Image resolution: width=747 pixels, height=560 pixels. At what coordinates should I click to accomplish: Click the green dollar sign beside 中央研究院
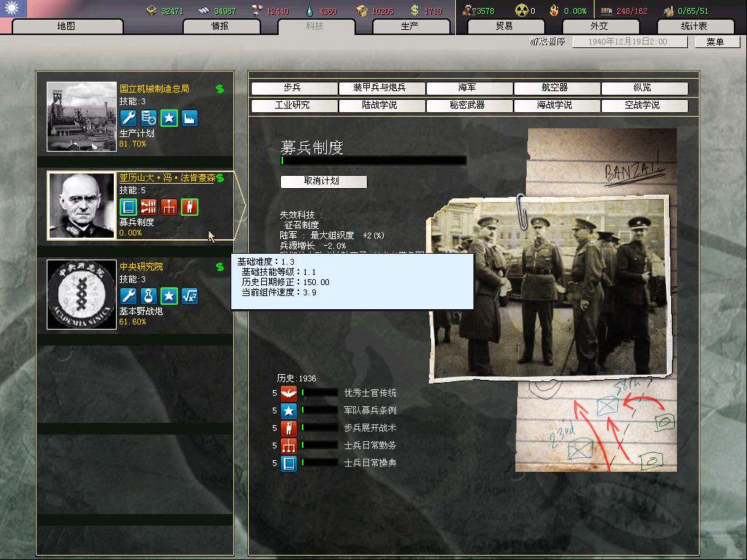tap(220, 267)
